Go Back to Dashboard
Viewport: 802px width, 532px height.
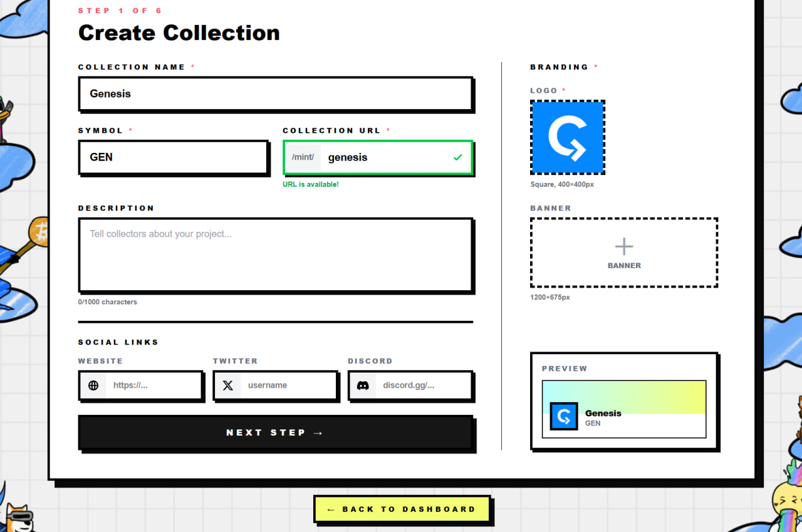click(402, 509)
